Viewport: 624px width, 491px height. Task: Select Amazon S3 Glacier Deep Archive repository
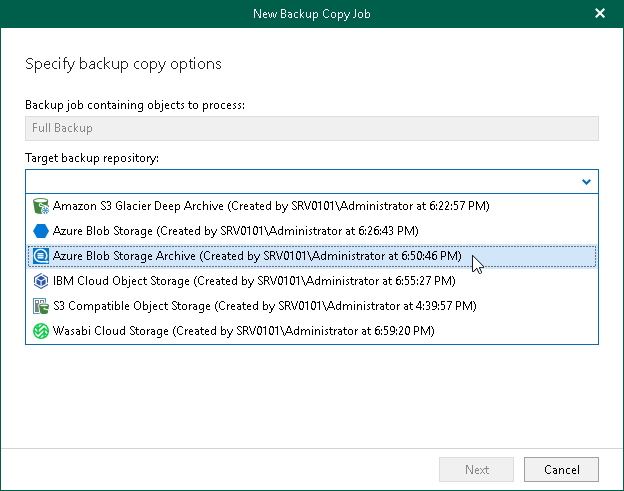tap(312, 206)
